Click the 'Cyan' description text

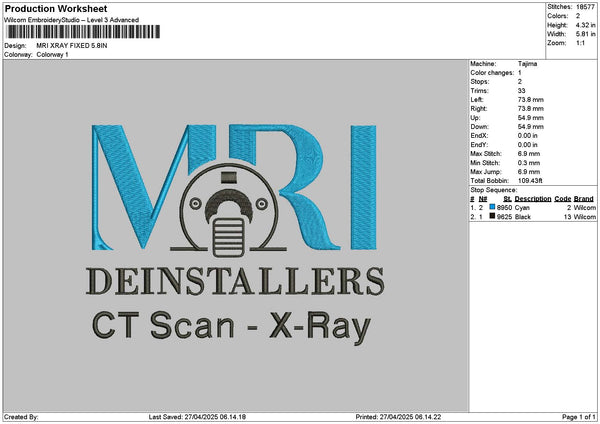[522, 208]
